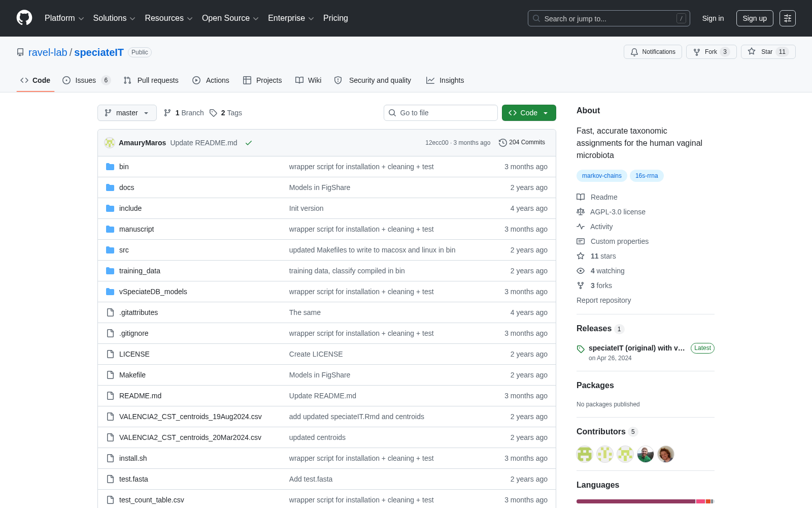Click the bin folder icon

110,167
